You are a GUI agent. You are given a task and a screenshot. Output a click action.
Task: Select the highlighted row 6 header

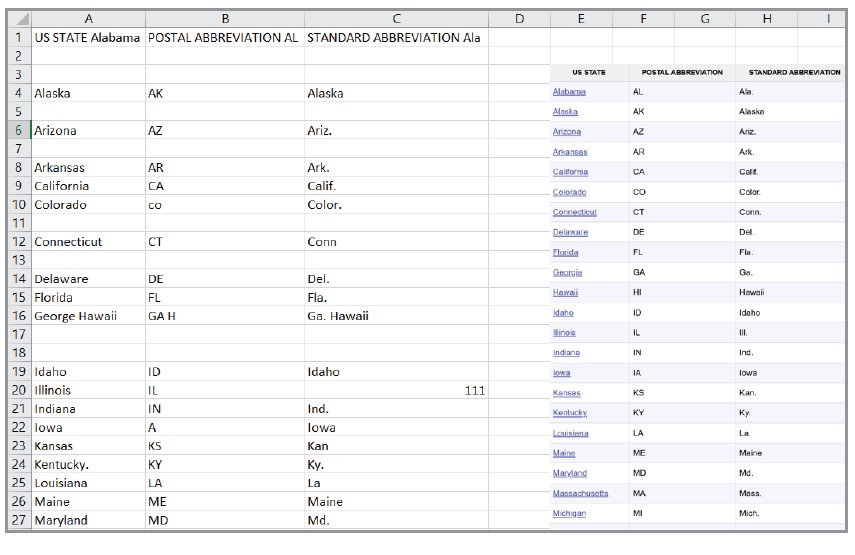coord(20,130)
